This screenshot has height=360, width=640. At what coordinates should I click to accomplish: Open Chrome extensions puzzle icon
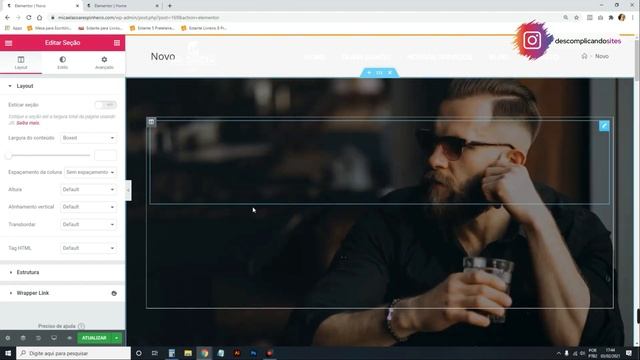click(x=611, y=18)
